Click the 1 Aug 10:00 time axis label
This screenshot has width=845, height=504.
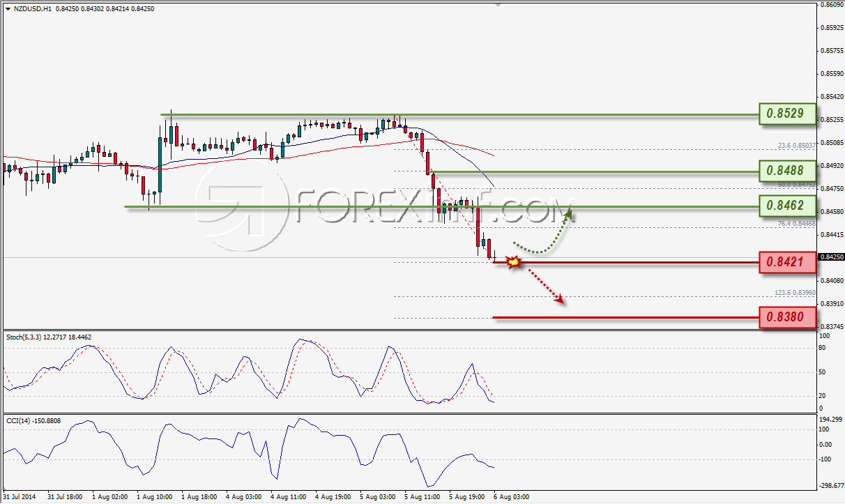[154, 497]
